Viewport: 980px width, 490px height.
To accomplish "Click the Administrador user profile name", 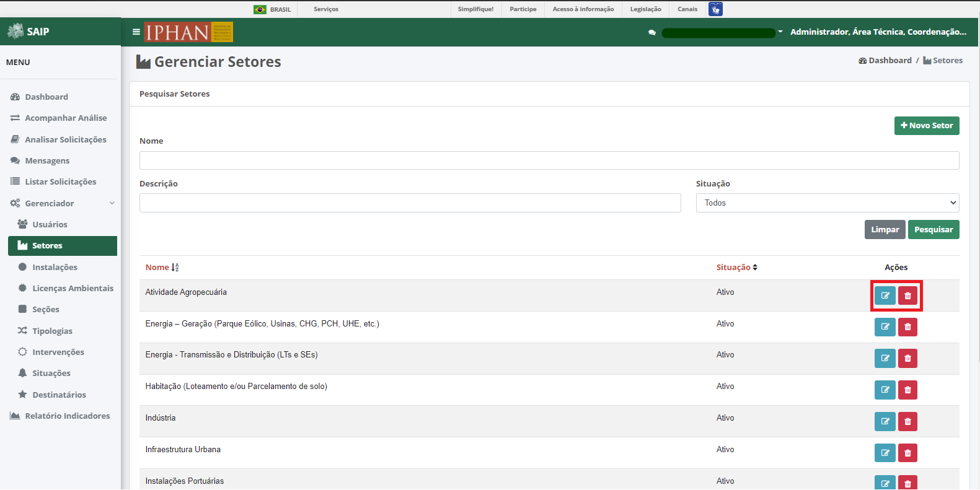I will [878, 32].
